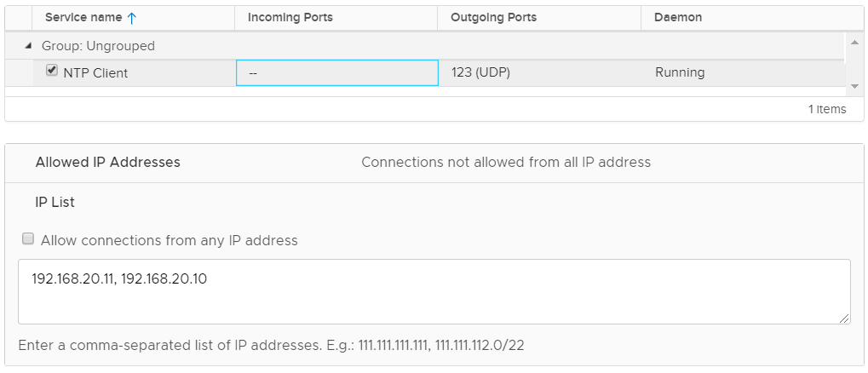Click the Service name column header text
Viewport: 868px width, 373px height.
click(83, 17)
